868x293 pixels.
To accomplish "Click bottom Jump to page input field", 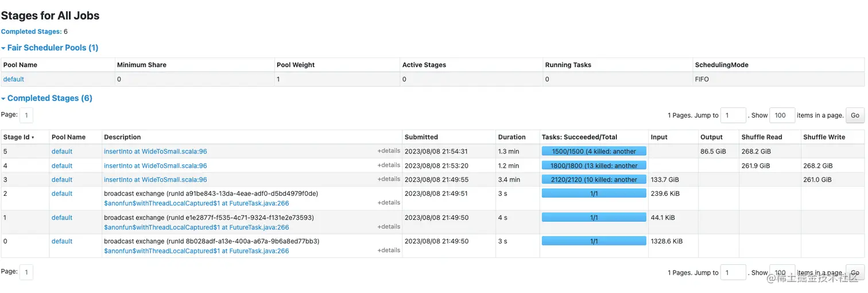I will coord(733,272).
